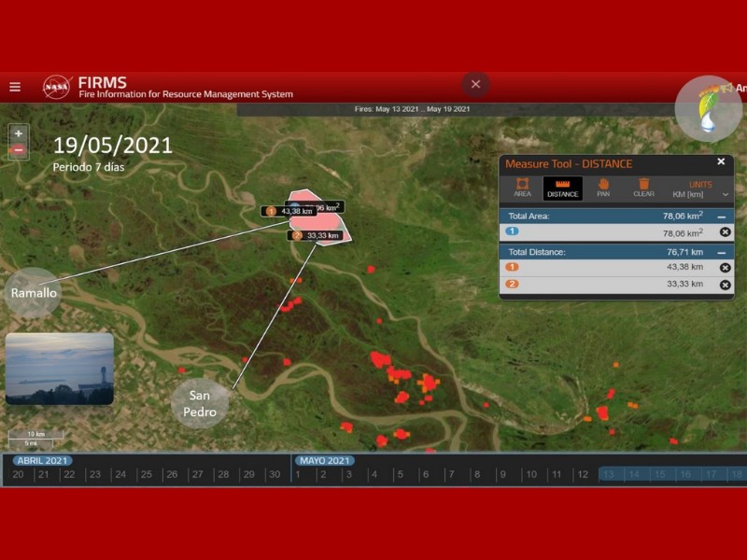The image size is (747, 560).
Task: Collapse the Total Distance section
Action: click(x=722, y=252)
